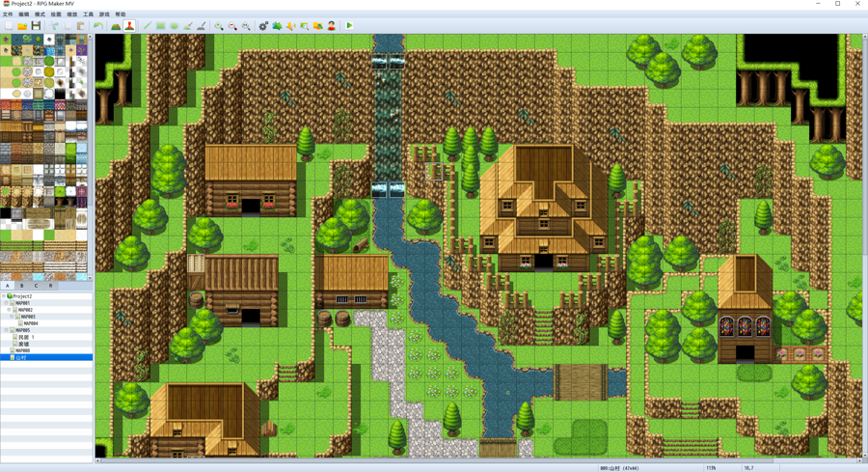Open the Plugin Manager puzzle icon
Screen dimensions: 868x472
tap(277, 26)
